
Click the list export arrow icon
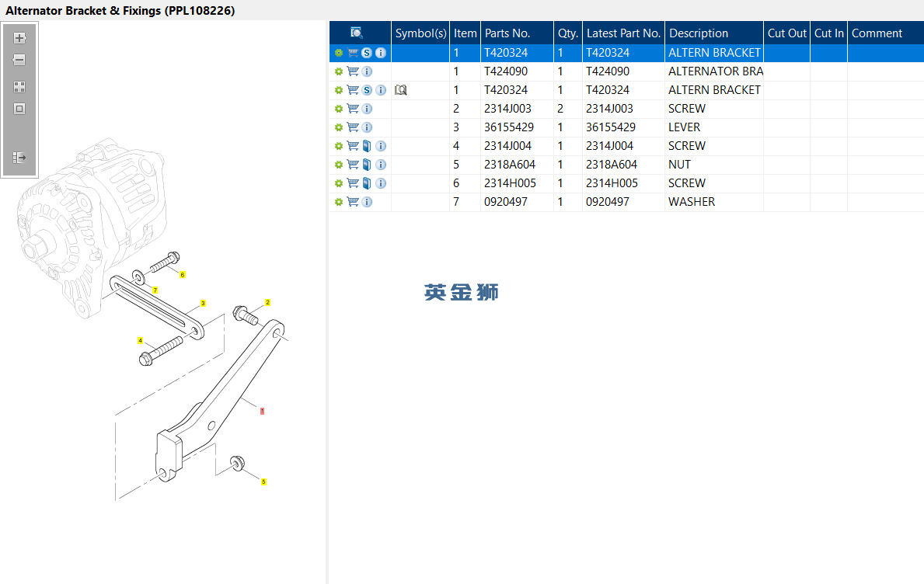(x=19, y=158)
